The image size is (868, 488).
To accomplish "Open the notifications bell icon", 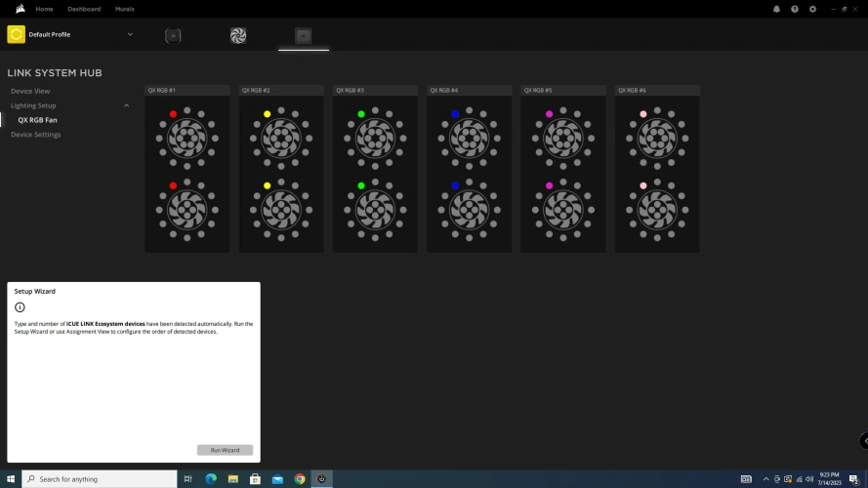I will pyautogui.click(x=776, y=9).
